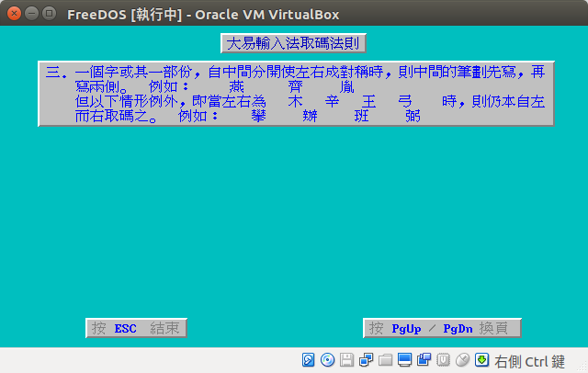Image resolution: width=588 pixels, height=373 pixels.
Task: Click the video capture status icon
Action: point(424,359)
